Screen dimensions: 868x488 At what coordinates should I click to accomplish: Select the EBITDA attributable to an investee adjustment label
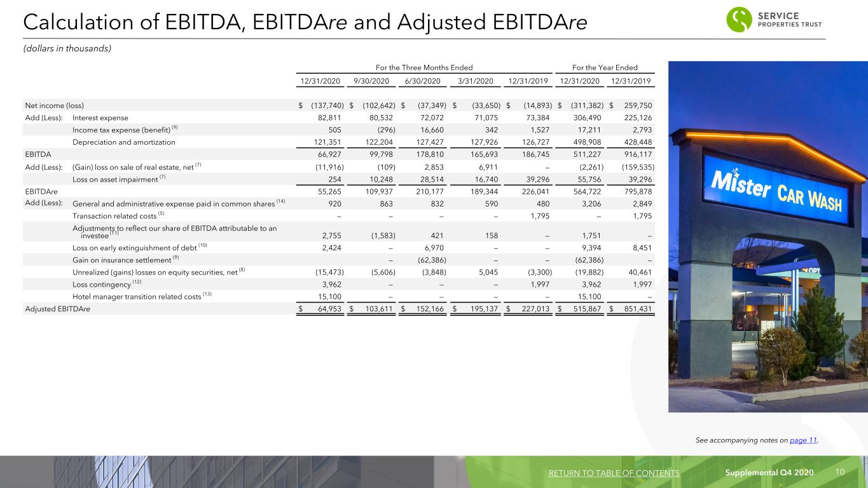coord(175,233)
